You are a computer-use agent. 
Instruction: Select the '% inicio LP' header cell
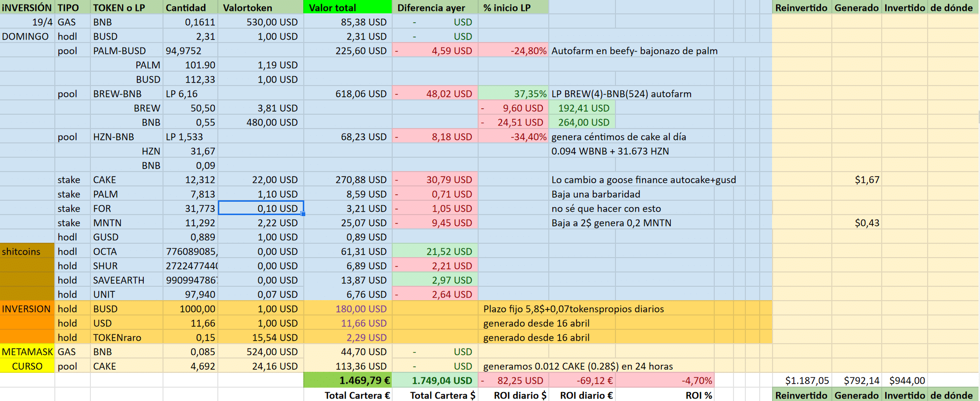[x=513, y=7]
